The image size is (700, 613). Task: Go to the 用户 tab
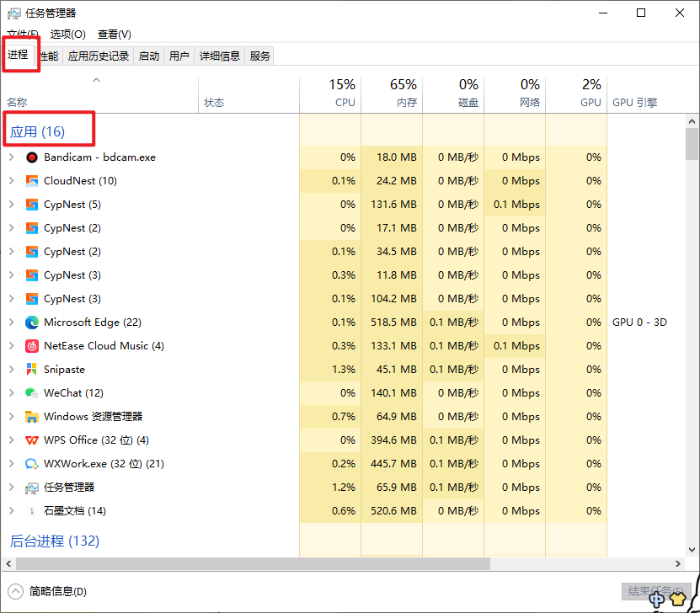click(x=179, y=56)
